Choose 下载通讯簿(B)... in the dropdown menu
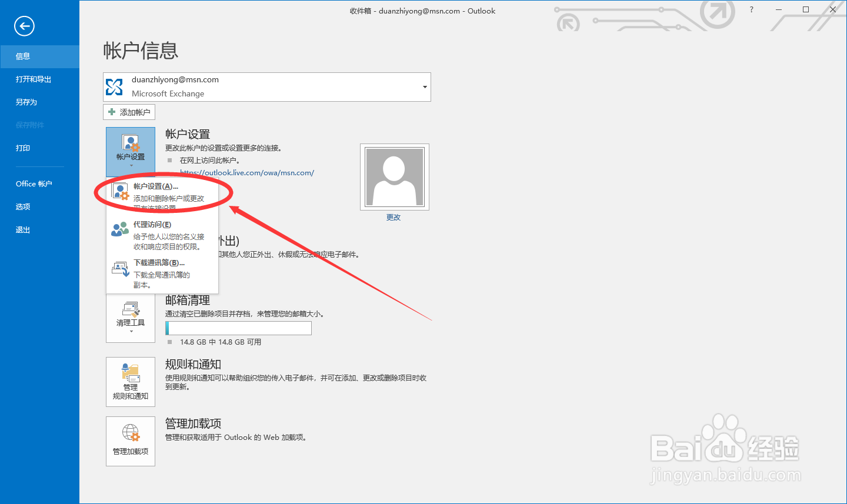The width and height of the screenshot is (847, 504). point(162,273)
